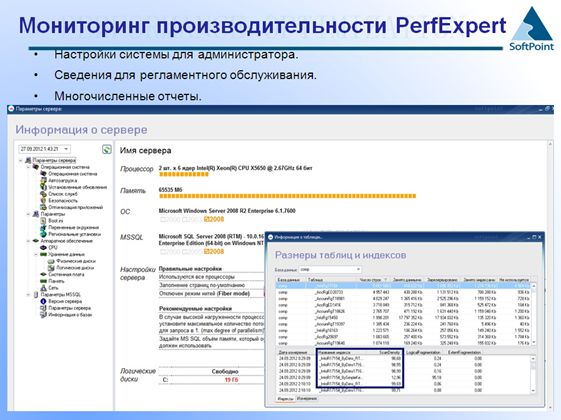Click the Используются все процессоры setting row
Screen dimensions: 561x420
[x=211, y=277]
